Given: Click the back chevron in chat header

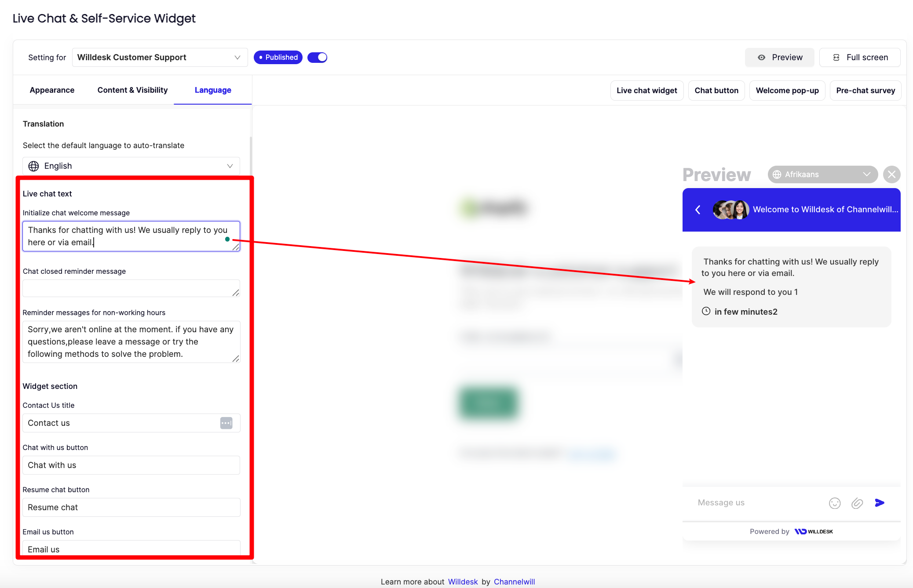Looking at the screenshot, I should pyautogui.click(x=698, y=210).
